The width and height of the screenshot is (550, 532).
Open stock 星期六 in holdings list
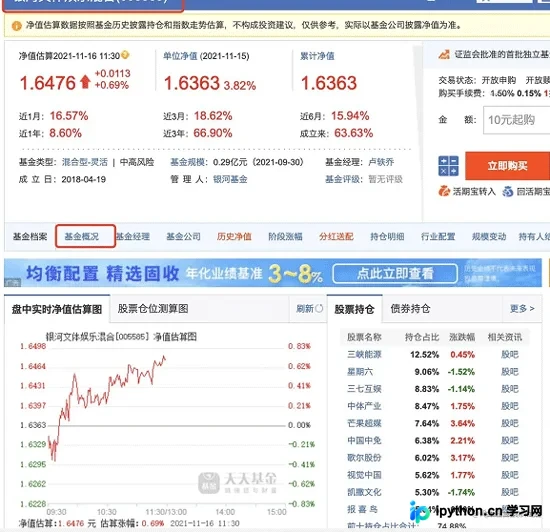(x=360, y=372)
